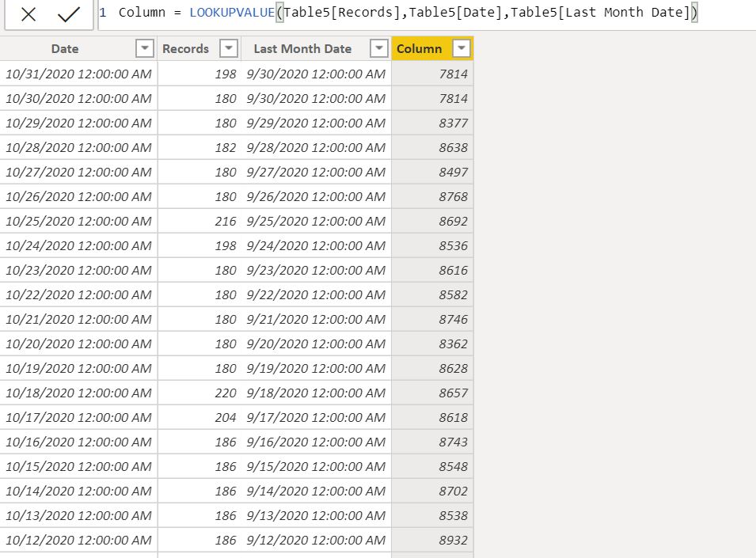Open the Records column filter dropdown

(x=229, y=48)
